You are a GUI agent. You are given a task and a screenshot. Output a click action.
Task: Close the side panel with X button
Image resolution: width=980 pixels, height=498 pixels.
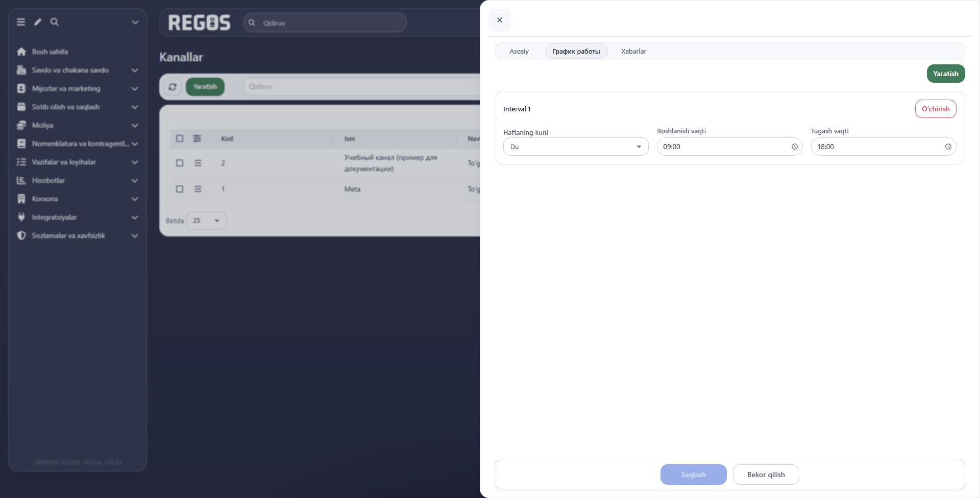click(x=500, y=20)
